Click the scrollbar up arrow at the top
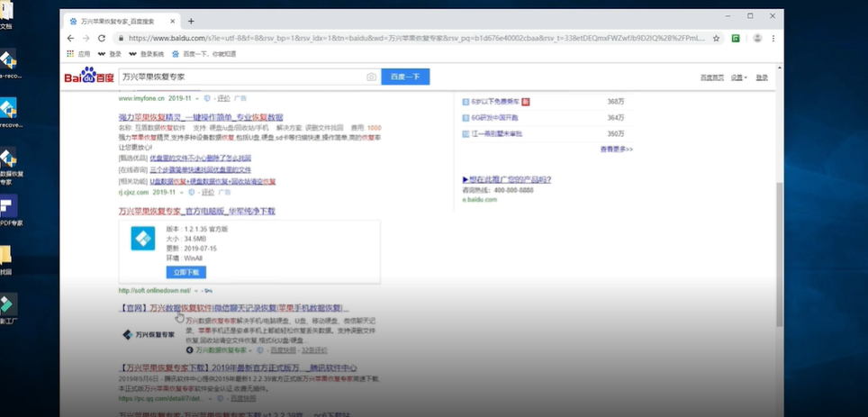Viewport: 868px width, 417px height. (780, 68)
